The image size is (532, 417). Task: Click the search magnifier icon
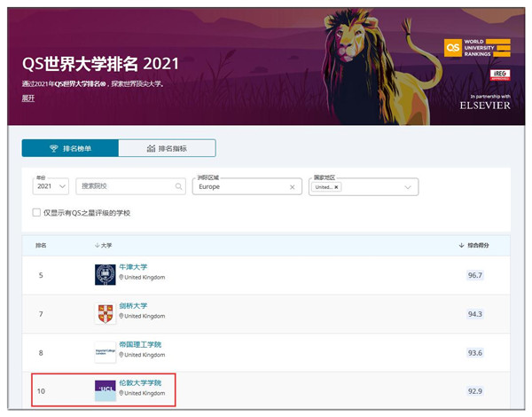click(x=178, y=186)
